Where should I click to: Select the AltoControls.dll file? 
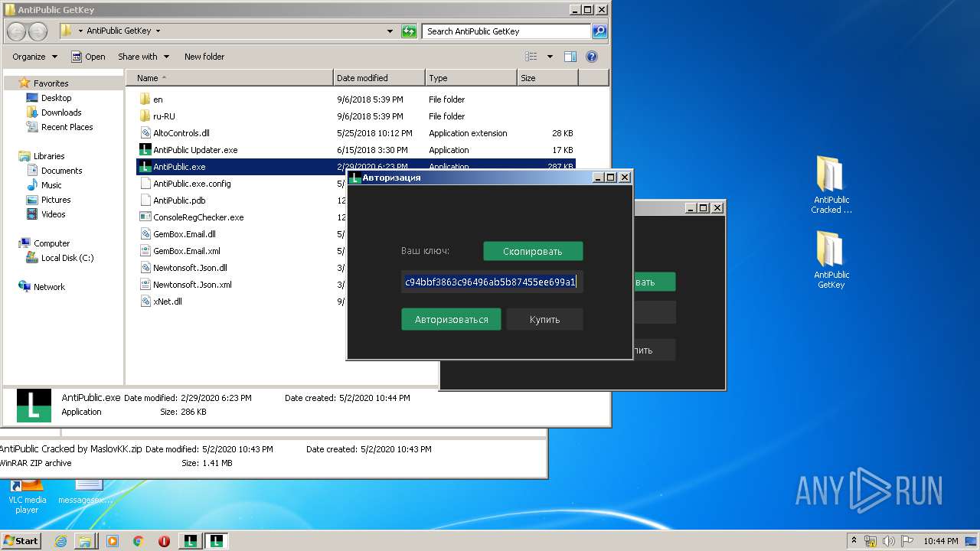click(x=181, y=133)
